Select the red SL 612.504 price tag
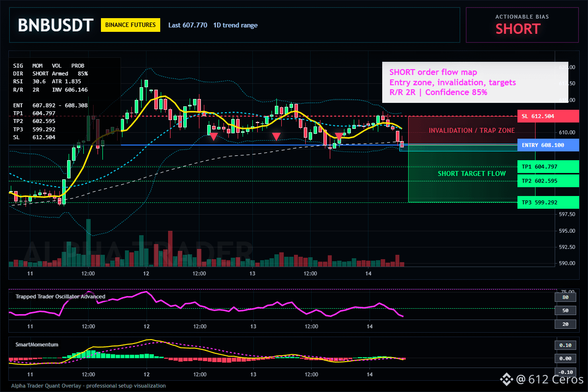This screenshot has width=588, height=392. click(x=548, y=116)
